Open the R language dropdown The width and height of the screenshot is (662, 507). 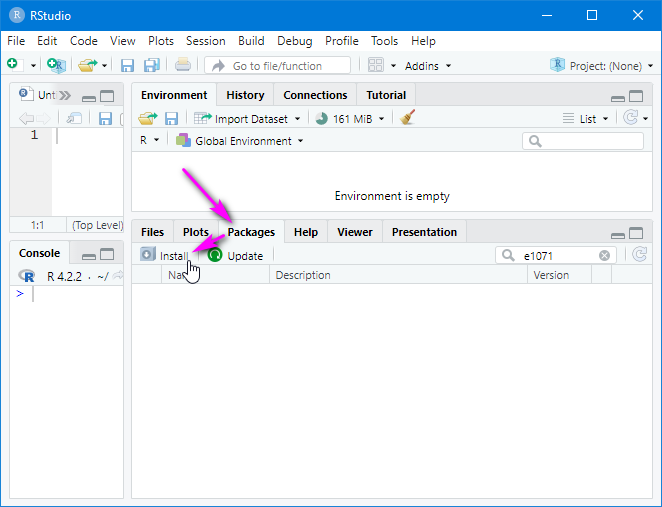[x=149, y=140]
